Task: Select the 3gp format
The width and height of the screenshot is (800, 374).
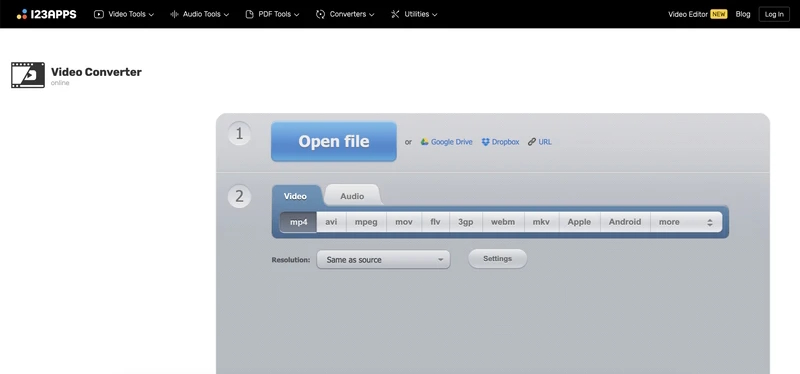Action: pyautogui.click(x=466, y=222)
